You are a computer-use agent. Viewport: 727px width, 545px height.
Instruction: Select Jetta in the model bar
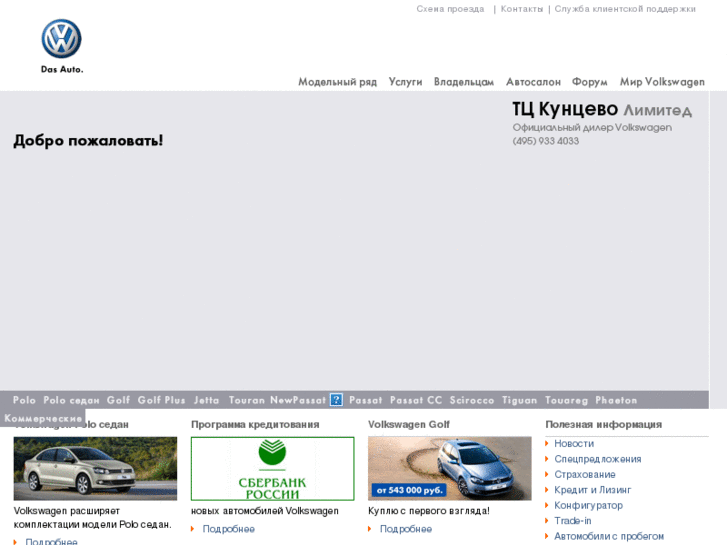pyautogui.click(x=206, y=400)
